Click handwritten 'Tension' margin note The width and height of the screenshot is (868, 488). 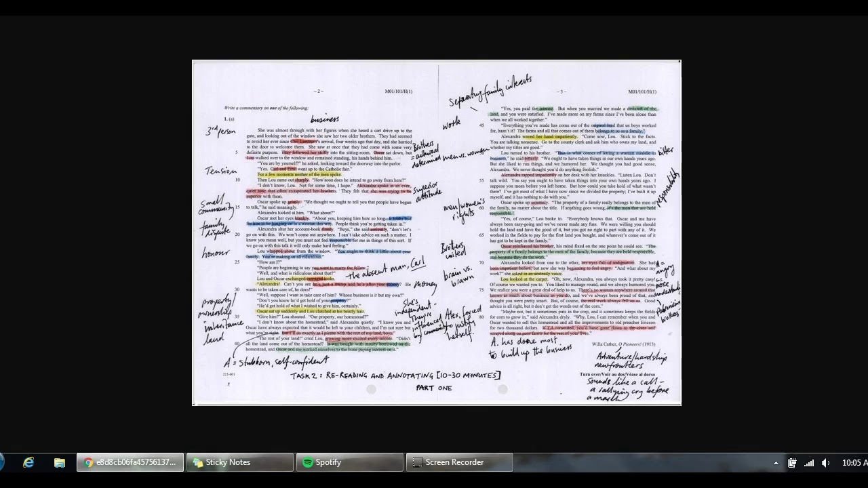click(x=221, y=170)
